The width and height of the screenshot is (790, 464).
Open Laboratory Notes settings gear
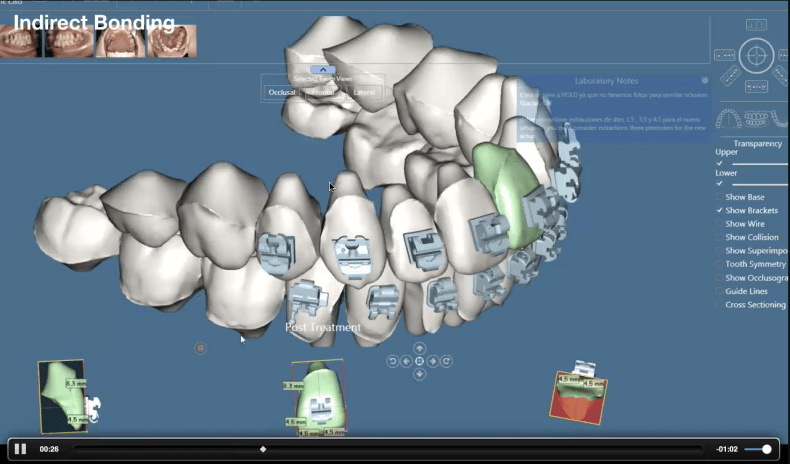pyautogui.click(x=704, y=81)
